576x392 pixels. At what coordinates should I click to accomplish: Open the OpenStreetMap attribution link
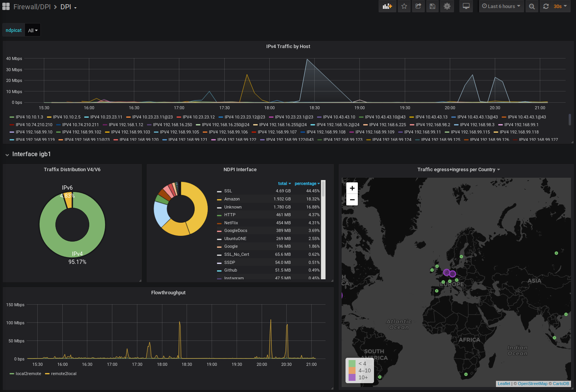[532, 384]
